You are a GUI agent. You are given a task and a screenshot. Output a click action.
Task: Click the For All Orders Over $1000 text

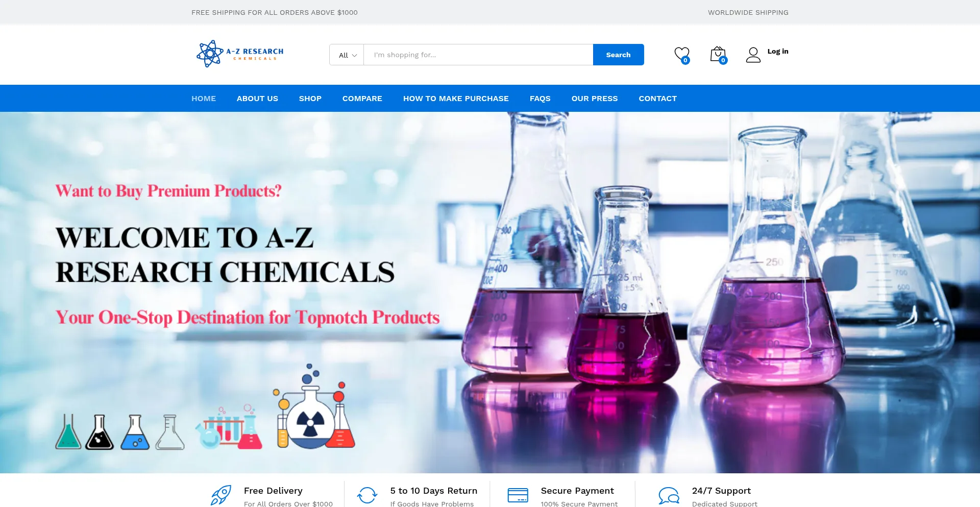[288, 503]
